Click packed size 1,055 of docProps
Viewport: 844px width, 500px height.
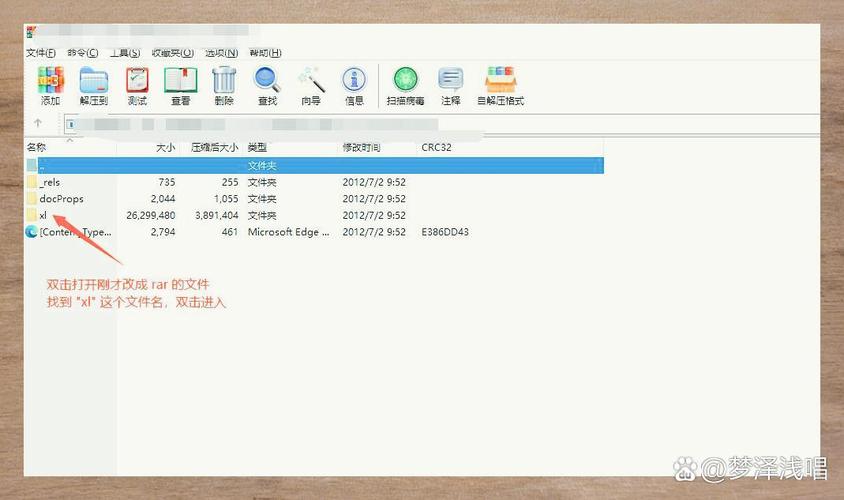(x=226, y=199)
